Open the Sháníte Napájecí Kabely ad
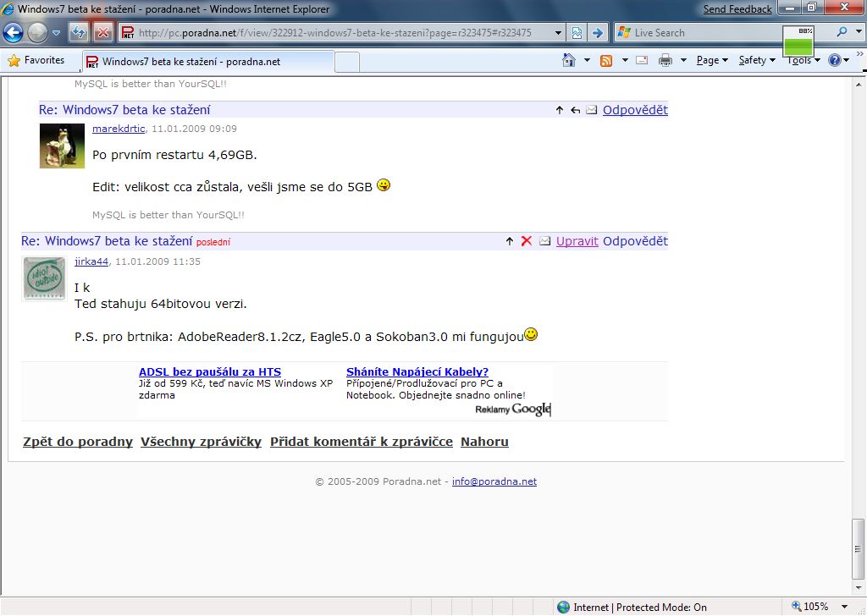The height and width of the screenshot is (616, 867). [x=417, y=371]
